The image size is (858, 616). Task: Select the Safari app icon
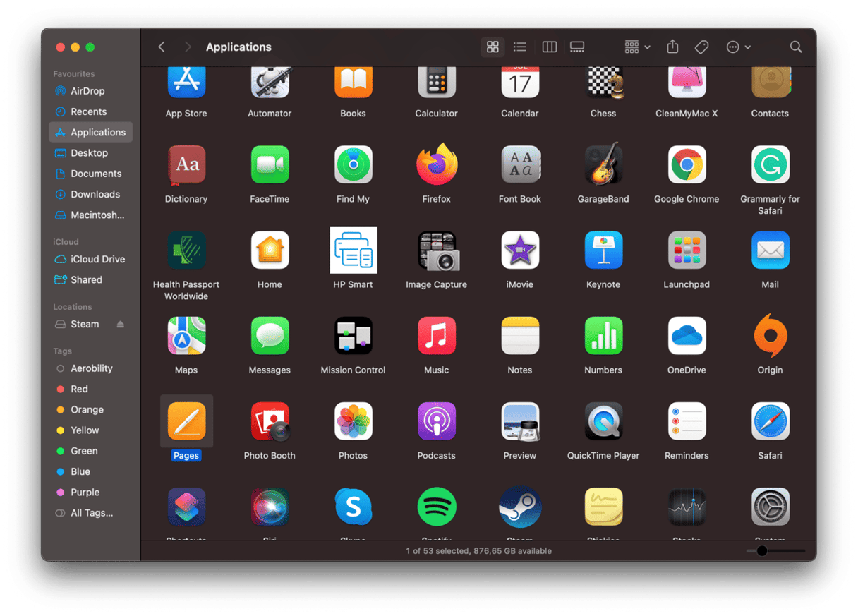pyautogui.click(x=770, y=421)
